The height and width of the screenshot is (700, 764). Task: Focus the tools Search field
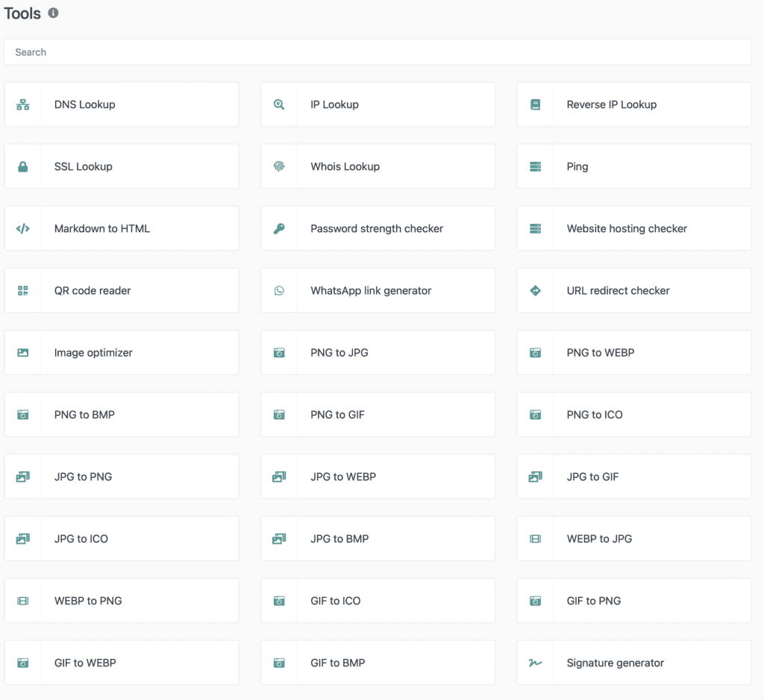[x=378, y=52]
